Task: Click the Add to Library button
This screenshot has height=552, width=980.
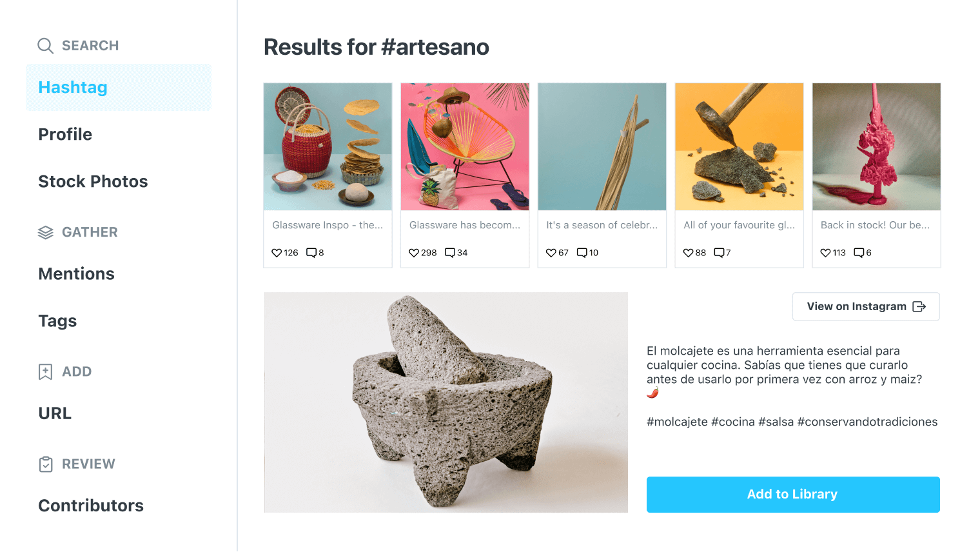Action: click(793, 495)
